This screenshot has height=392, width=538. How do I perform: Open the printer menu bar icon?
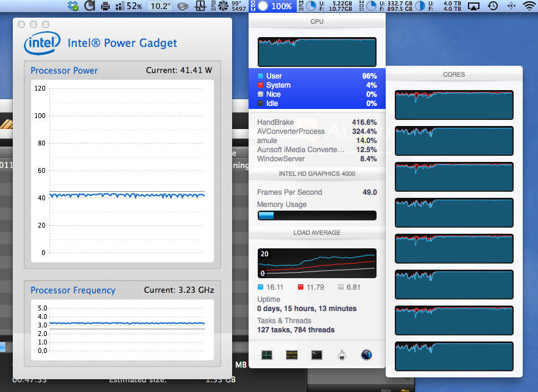[105, 6]
